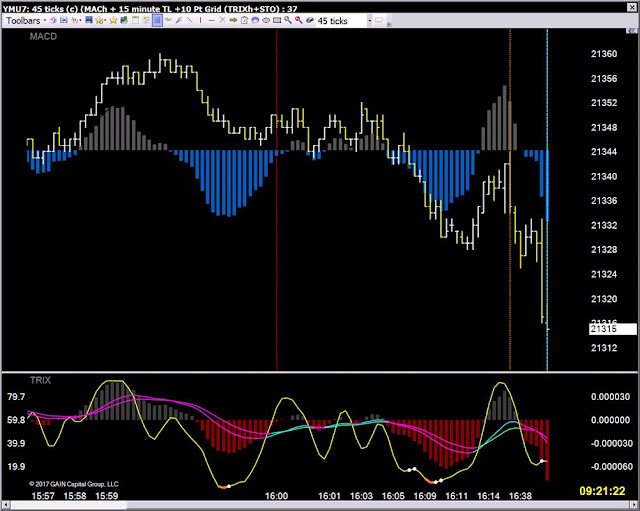The image size is (640, 511).
Task: Click the blank window page icon
Action: click(135, 20)
